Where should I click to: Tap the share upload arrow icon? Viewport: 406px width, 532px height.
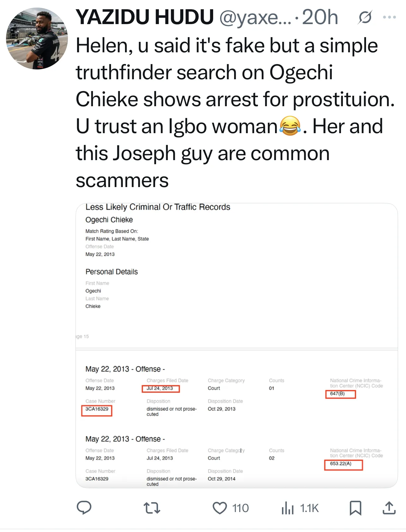389,508
